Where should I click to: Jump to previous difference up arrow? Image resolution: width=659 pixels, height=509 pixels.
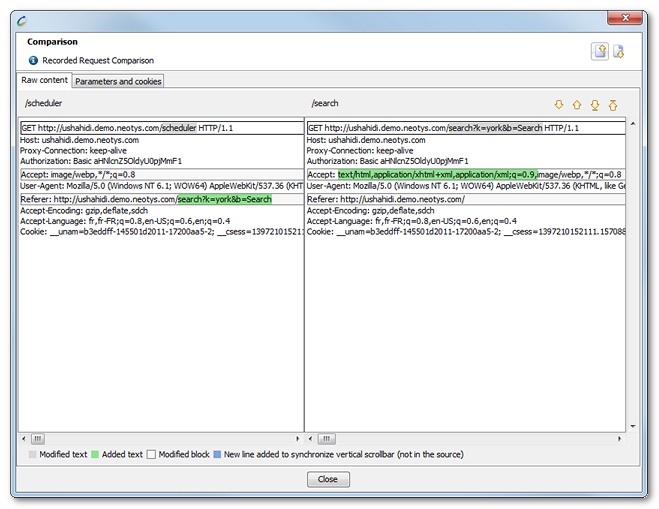click(x=576, y=104)
